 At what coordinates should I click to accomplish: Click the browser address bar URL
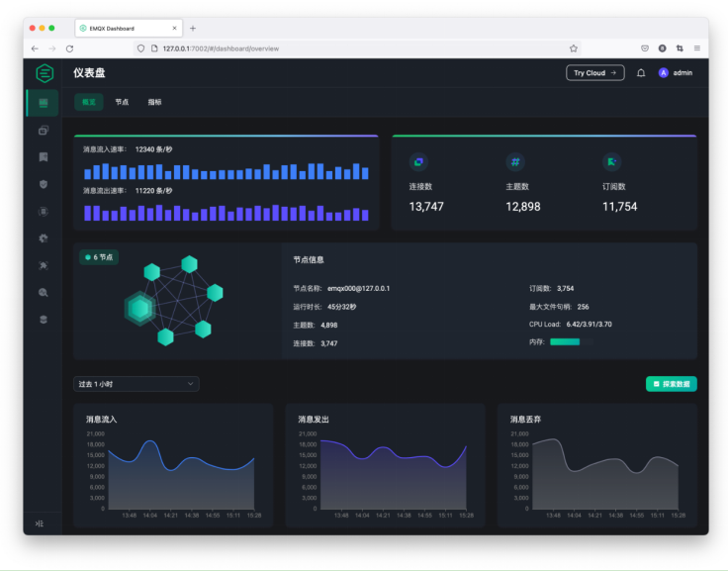click(x=221, y=48)
